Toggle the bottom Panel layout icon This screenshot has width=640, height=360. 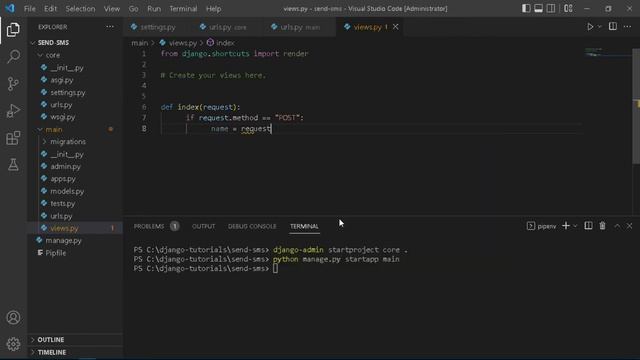click(x=538, y=9)
